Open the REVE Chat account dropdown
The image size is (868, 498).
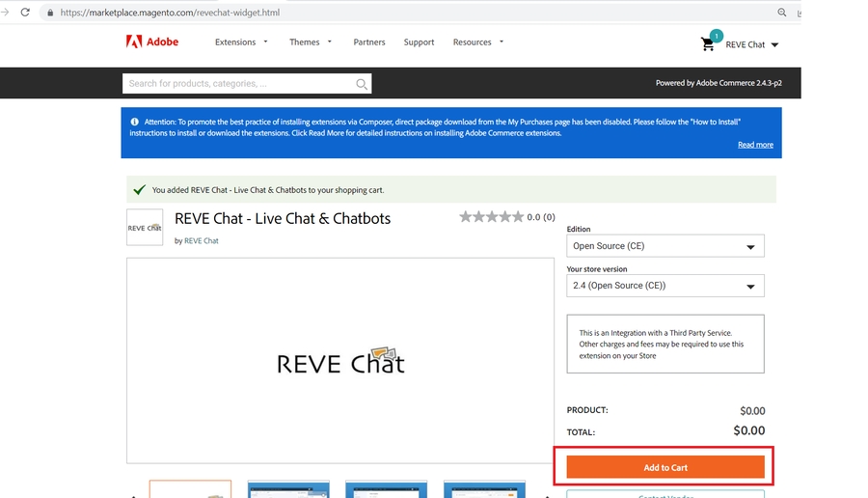tap(751, 44)
